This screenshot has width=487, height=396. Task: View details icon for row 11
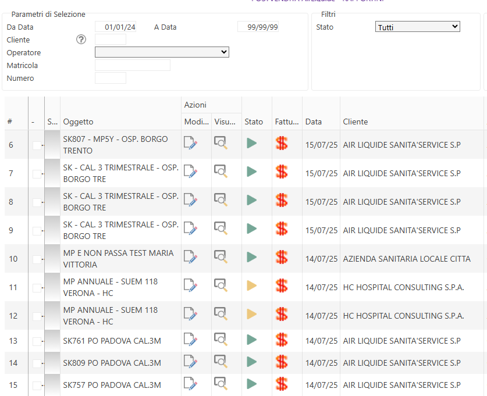(x=220, y=285)
